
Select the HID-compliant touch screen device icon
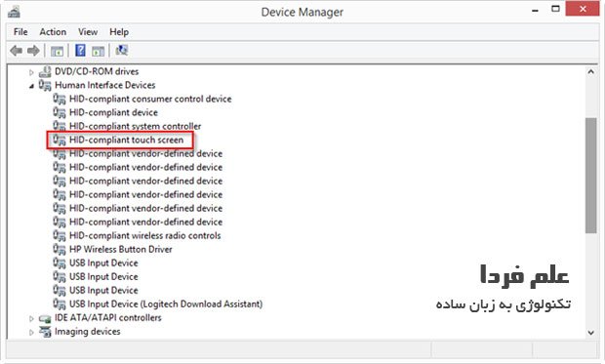click(60, 140)
